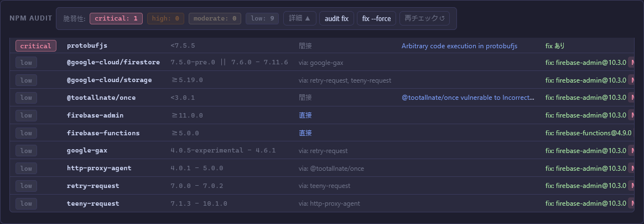644x224 pixels.
Task: Collapse the 詳細 details section
Action: click(x=300, y=18)
